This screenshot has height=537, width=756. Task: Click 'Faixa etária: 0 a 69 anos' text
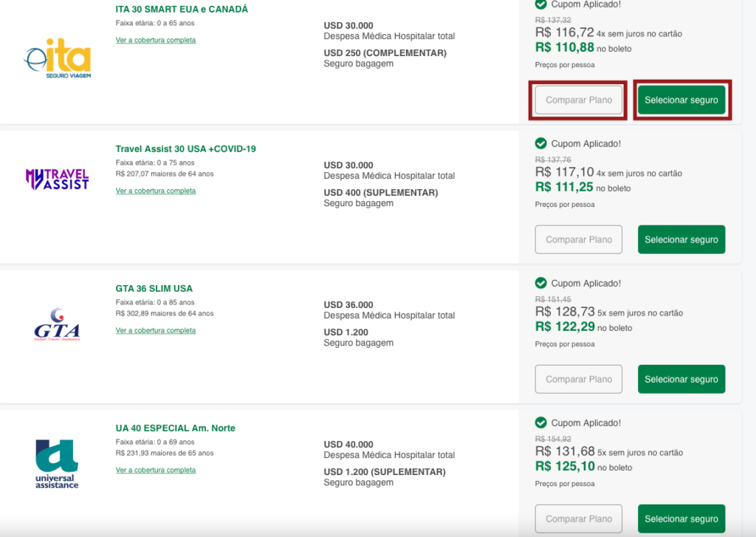click(x=155, y=442)
